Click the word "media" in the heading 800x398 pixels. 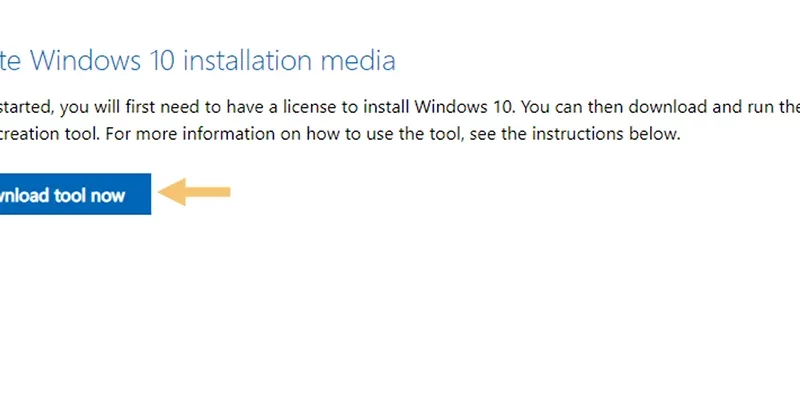tap(358, 60)
